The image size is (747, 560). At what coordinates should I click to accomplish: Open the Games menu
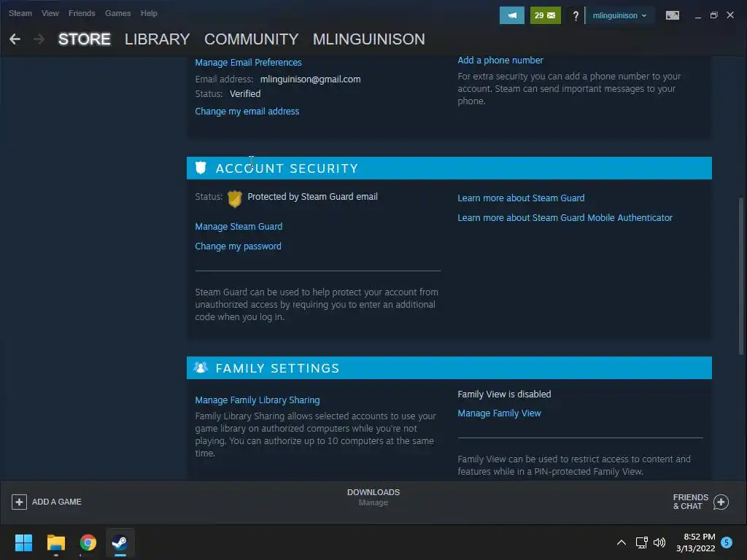pos(117,13)
